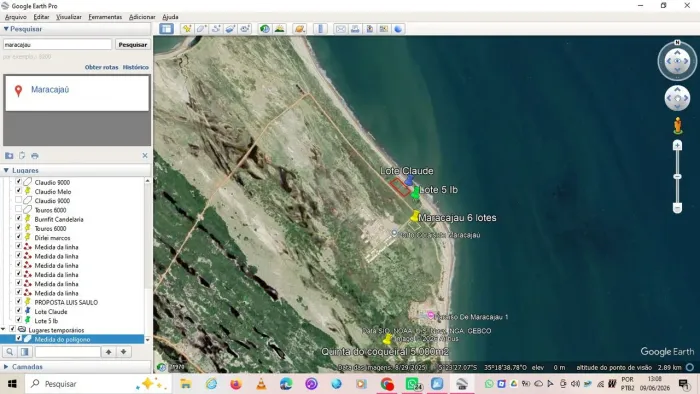Click the Places list scrollbar down arrow
The height and width of the screenshot is (394, 700).
point(147,340)
